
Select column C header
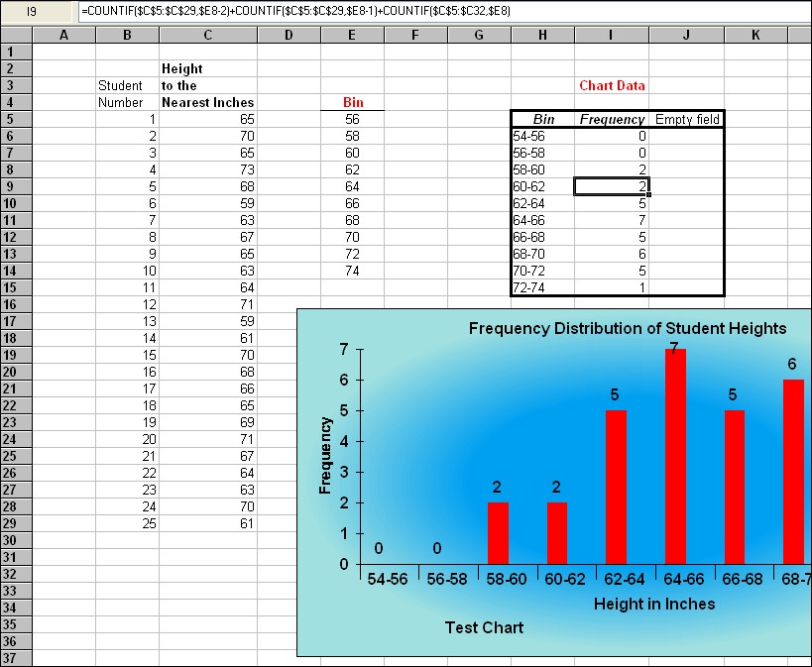pyautogui.click(x=207, y=36)
